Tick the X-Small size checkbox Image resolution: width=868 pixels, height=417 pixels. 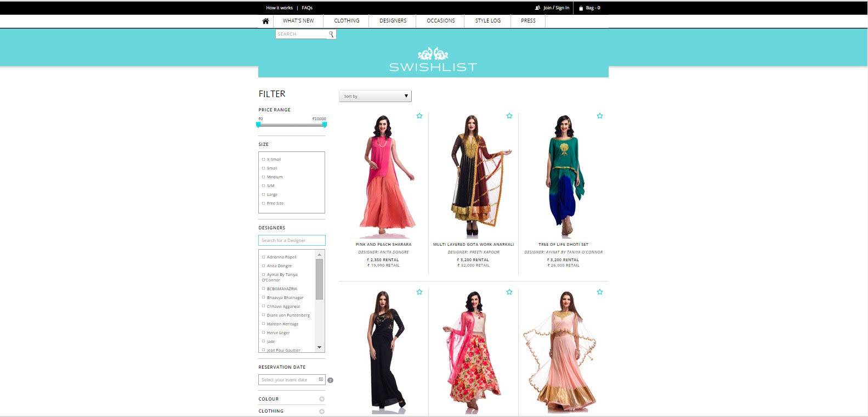click(263, 159)
